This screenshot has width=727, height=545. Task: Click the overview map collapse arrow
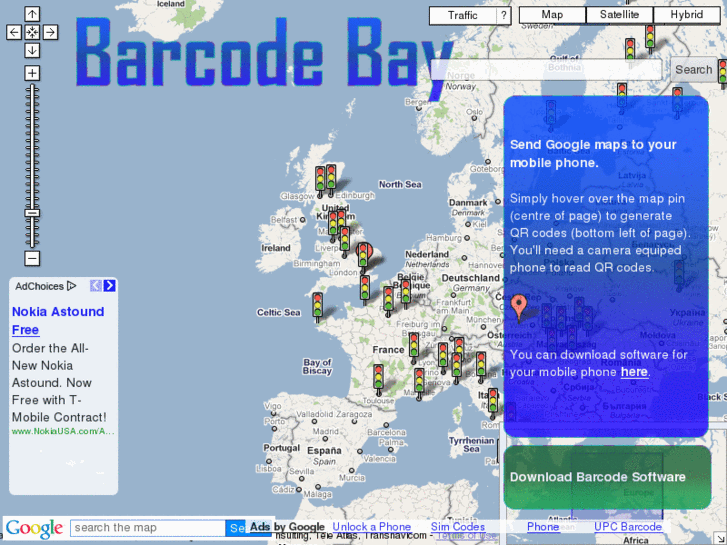pyautogui.click(x=721, y=539)
